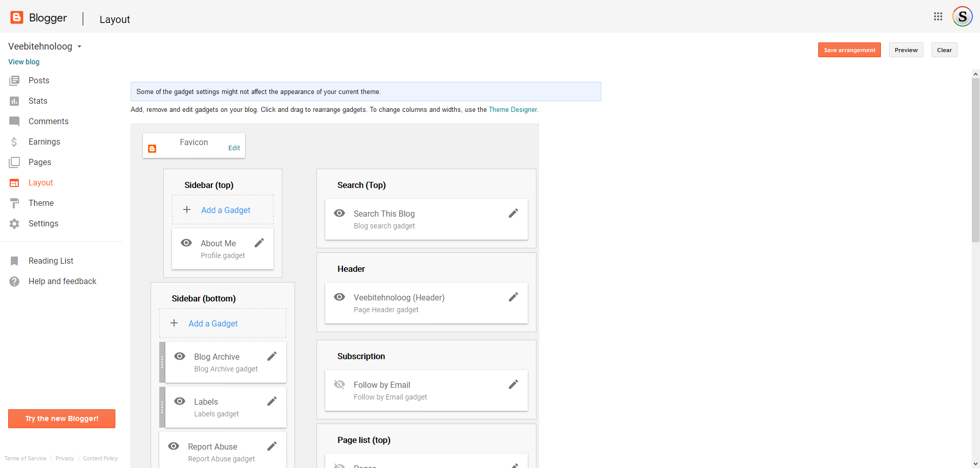Add a Gadget to Sidebar (top)
Image resolution: width=980 pixels, height=468 pixels.
coord(225,210)
